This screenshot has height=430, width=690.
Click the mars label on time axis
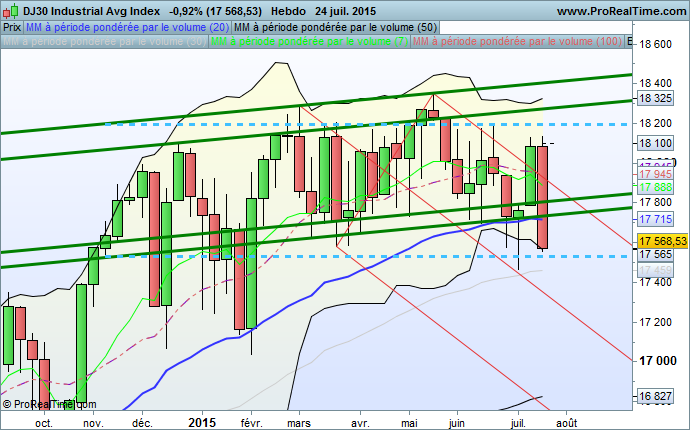(299, 423)
